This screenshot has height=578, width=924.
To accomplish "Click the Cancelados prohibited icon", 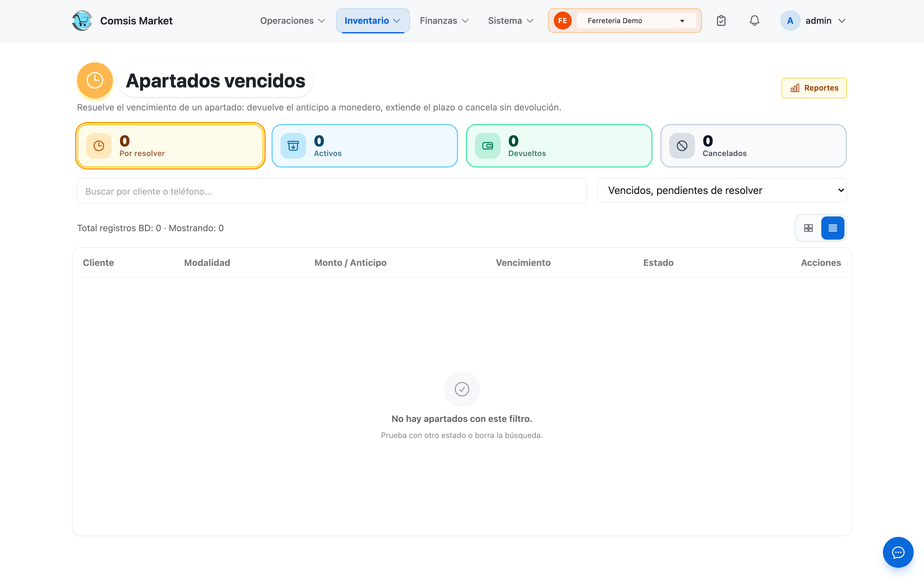I will (x=682, y=146).
